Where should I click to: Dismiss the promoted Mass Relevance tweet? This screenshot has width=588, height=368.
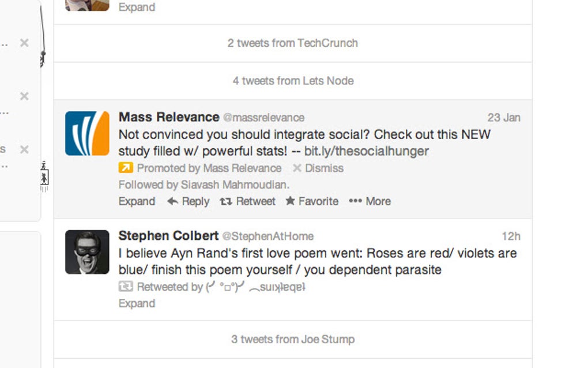point(318,168)
